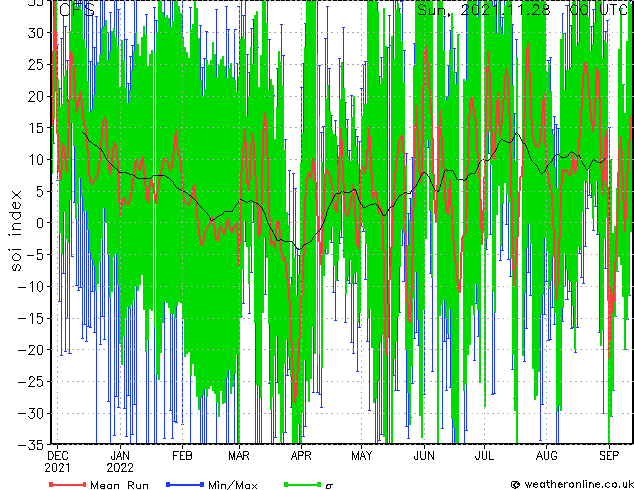Click the 'APR' x-axis label
The image size is (634, 490).
tap(301, 456)
